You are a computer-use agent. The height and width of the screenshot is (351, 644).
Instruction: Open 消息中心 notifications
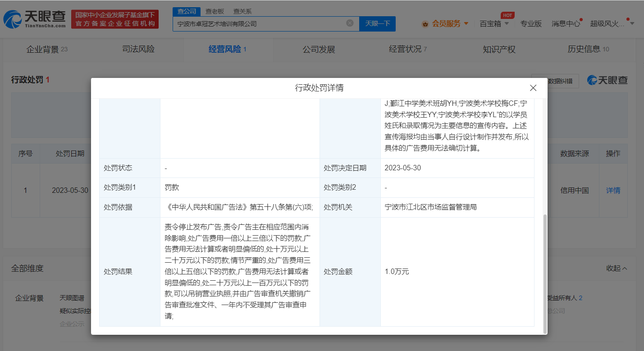click(566, 23)
